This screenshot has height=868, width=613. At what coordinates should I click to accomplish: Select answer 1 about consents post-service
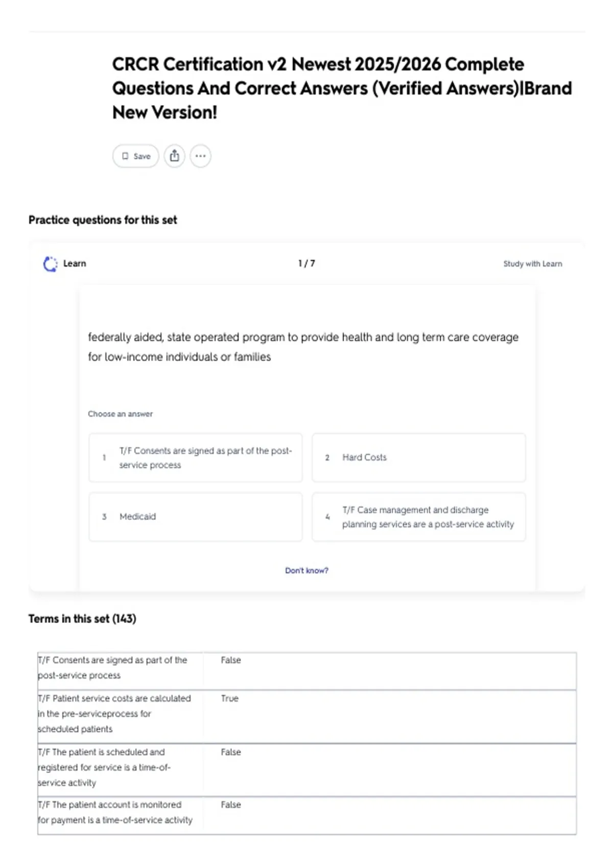(196, 458)
